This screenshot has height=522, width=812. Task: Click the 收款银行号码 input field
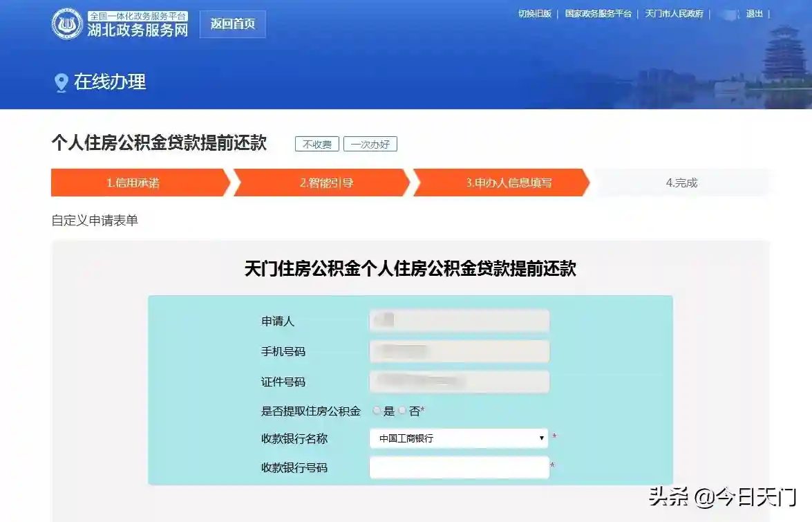coord(460,467)
